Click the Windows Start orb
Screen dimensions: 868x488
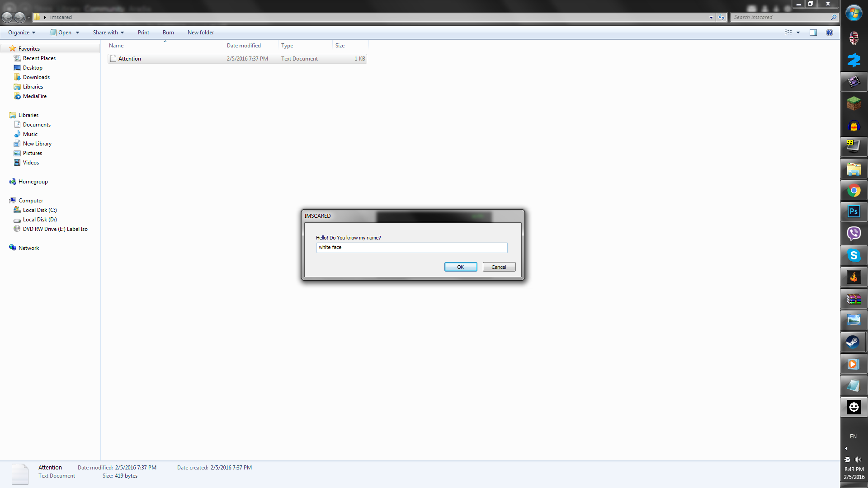pos(854,14)
